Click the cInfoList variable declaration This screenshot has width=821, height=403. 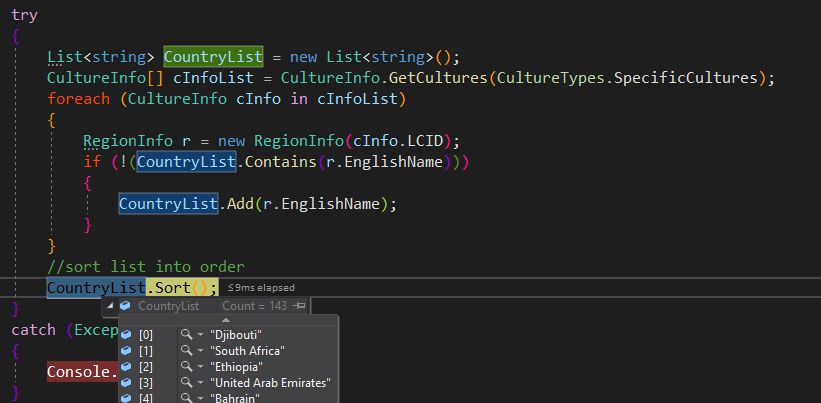tap(214, 78)
